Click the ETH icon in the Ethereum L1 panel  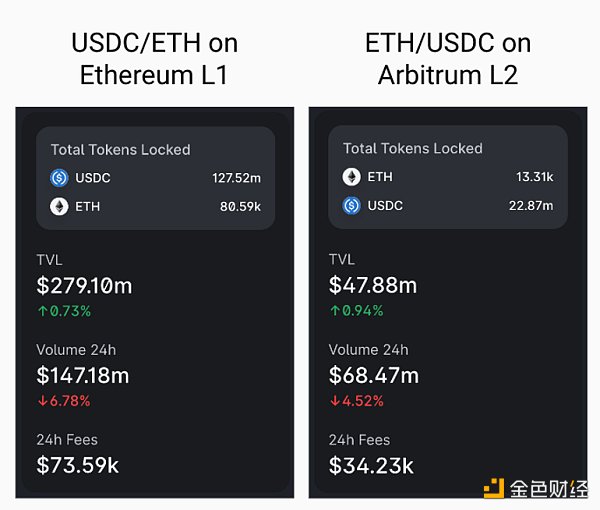point(59,207)
